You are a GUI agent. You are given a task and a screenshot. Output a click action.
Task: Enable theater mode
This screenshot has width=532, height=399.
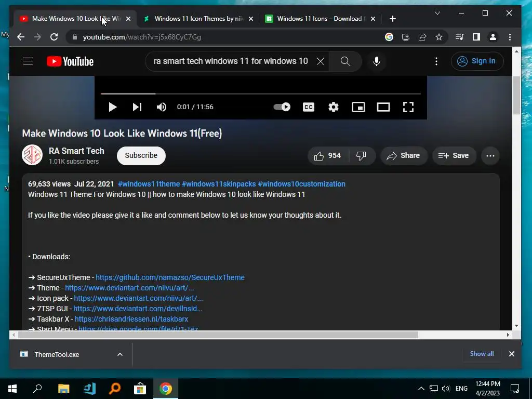pos(383,107)
